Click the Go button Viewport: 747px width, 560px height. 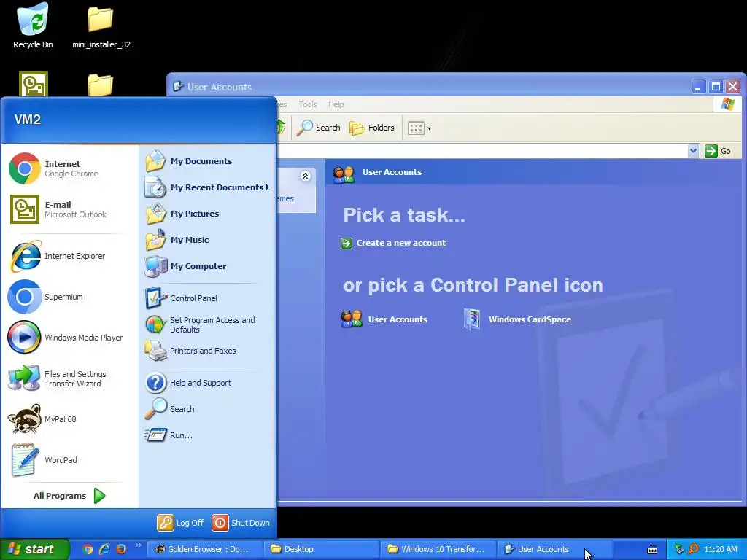click(719, 151)
